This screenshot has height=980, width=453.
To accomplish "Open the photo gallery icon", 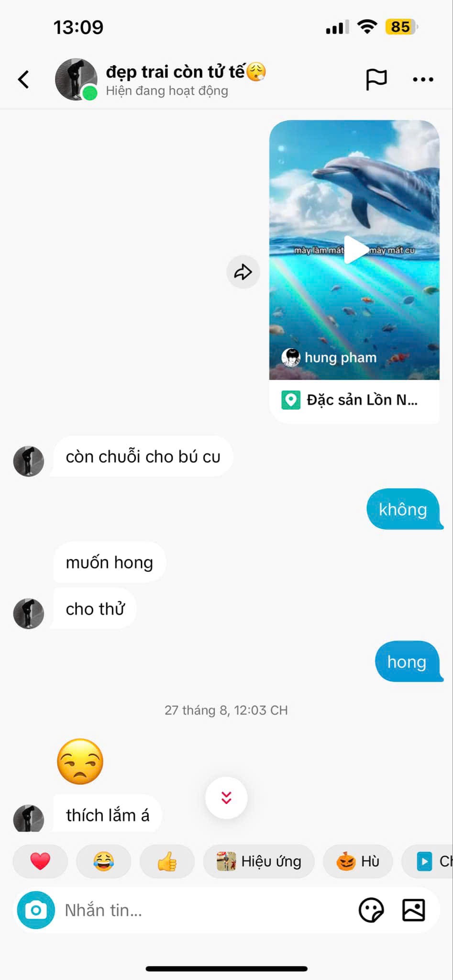I will coord(413,910).
